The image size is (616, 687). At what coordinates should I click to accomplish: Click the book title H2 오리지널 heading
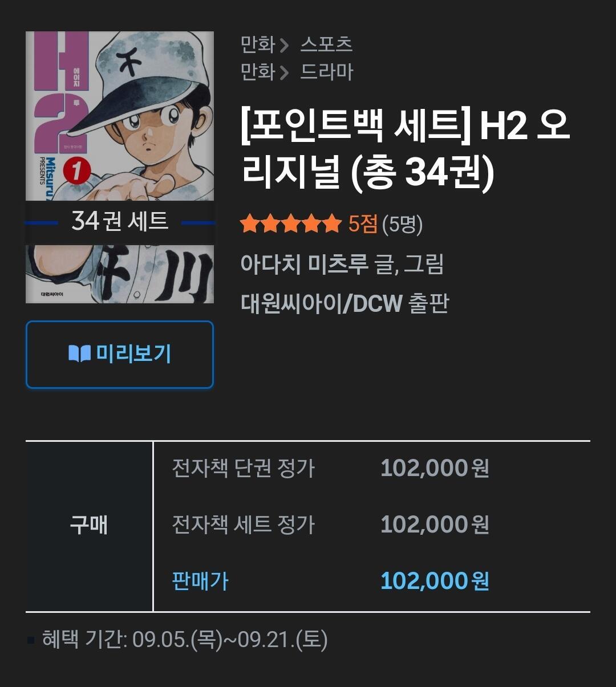tap(406, 149)
